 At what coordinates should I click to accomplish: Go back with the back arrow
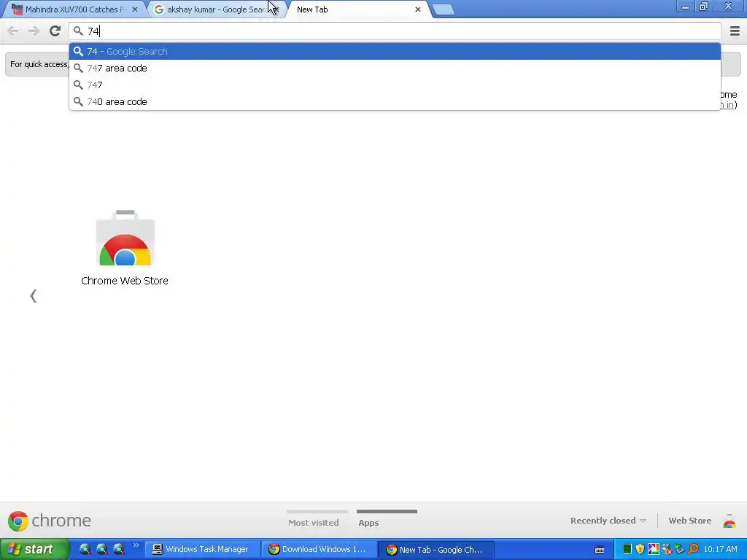(x=13, y=31)
